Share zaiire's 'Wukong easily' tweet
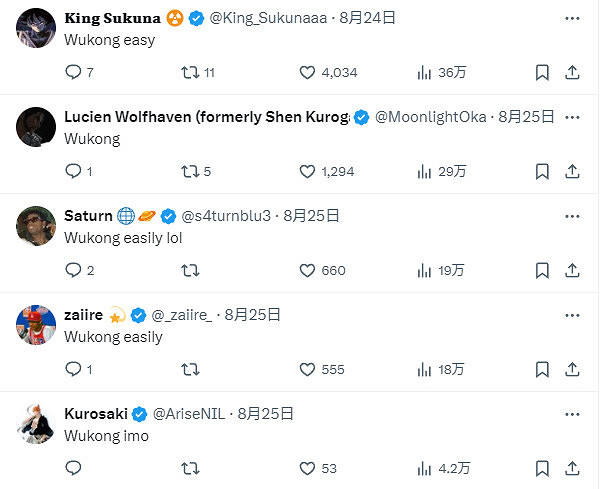This screenshot has height=489, width=605. click(x=572, y=369)
